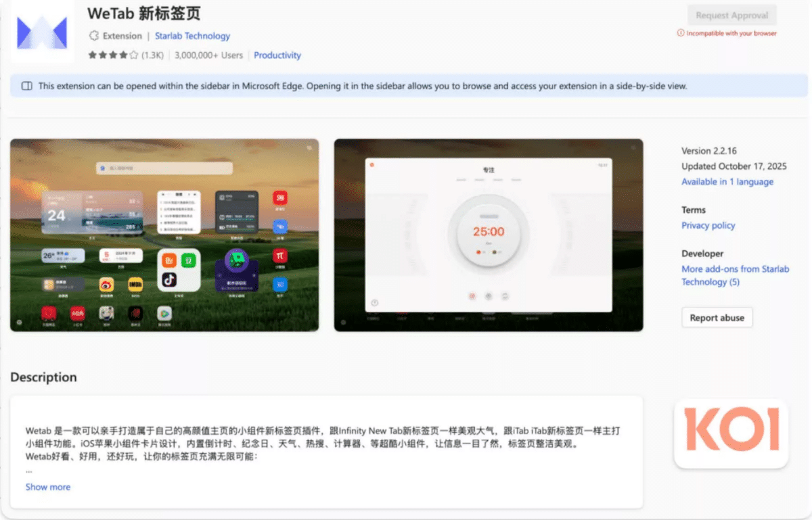The image size is (812, 520).
Task: Open the Productivity category link
Action: coord(277,55)
